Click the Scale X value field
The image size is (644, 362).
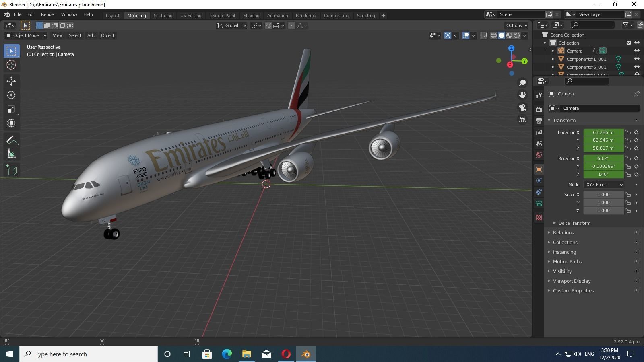(603, 195)
